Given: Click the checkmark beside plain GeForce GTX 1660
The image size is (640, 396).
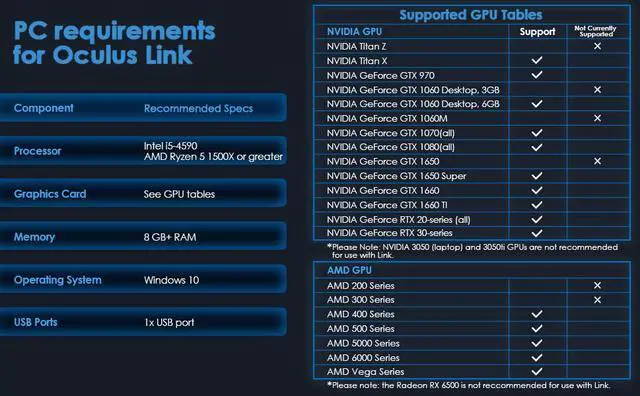Looking at the screenshot, I should click(x=537, y=190).
